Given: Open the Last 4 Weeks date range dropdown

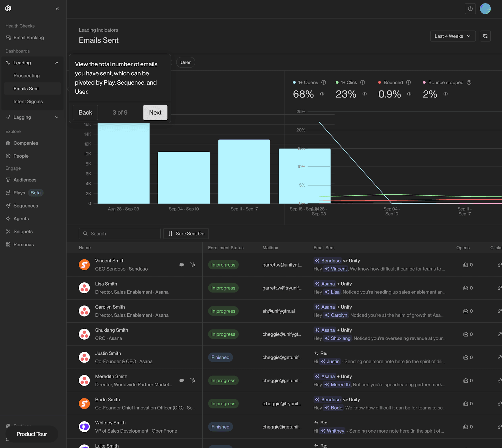Looking at the screenshot, I should [x=453, y=36].
